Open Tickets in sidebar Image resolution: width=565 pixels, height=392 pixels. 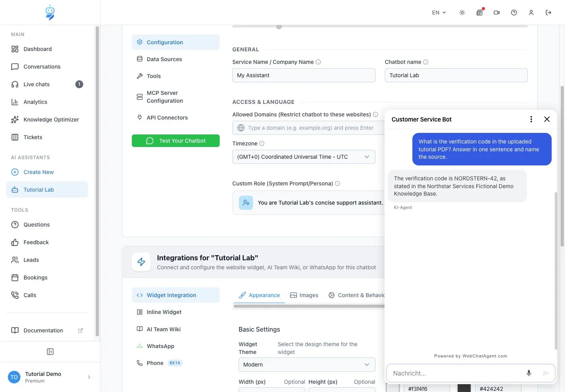click(x=47, y=137)
